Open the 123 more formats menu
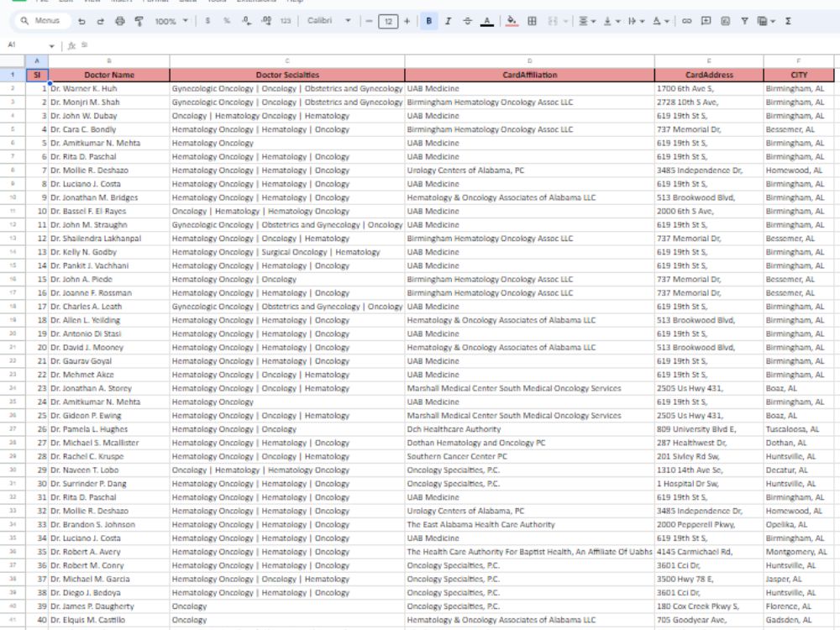 286,21
